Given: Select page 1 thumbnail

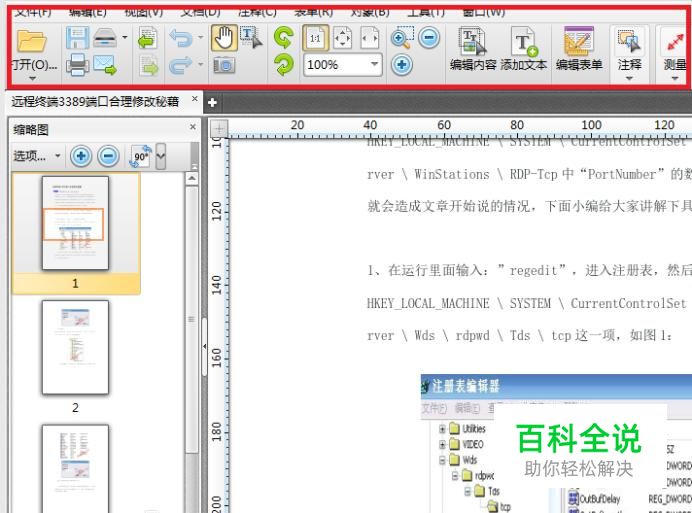Looking at the screenshot, I should coord(75,223).
